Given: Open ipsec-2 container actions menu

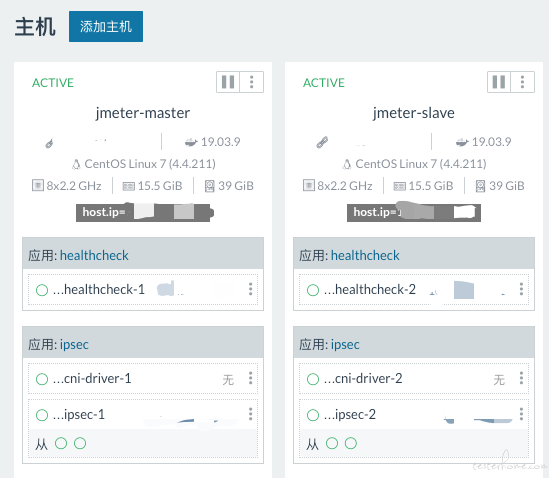Looking at the screenshot, I should [521, 414].
